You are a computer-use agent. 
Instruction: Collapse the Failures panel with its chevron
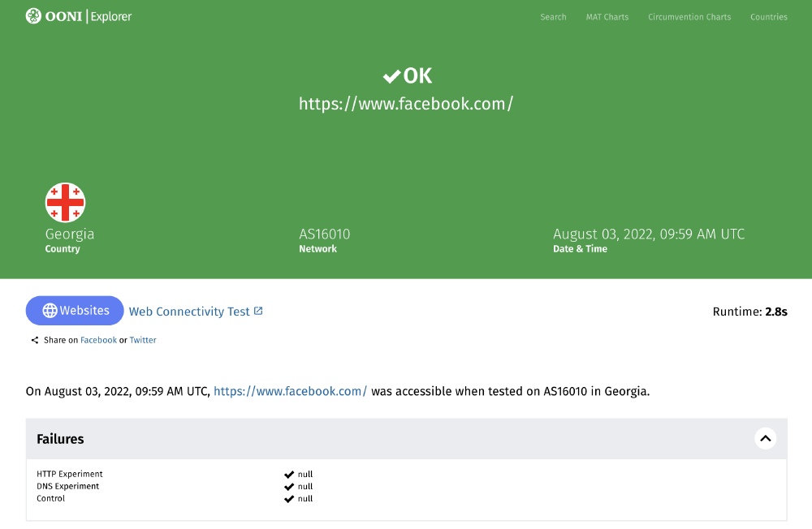click(x=765, y=438)
